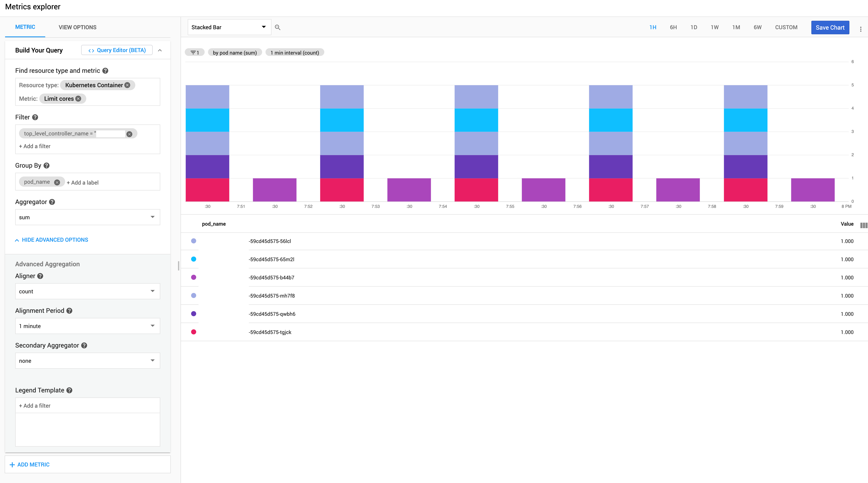
Task: Click help icon beside Alignment Period
Action: pyautogui.click(x=69, y=311)
